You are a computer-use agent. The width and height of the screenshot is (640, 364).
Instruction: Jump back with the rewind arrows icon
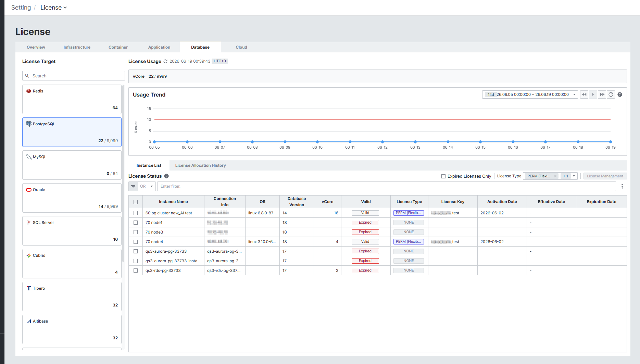[x=584, y=95]
